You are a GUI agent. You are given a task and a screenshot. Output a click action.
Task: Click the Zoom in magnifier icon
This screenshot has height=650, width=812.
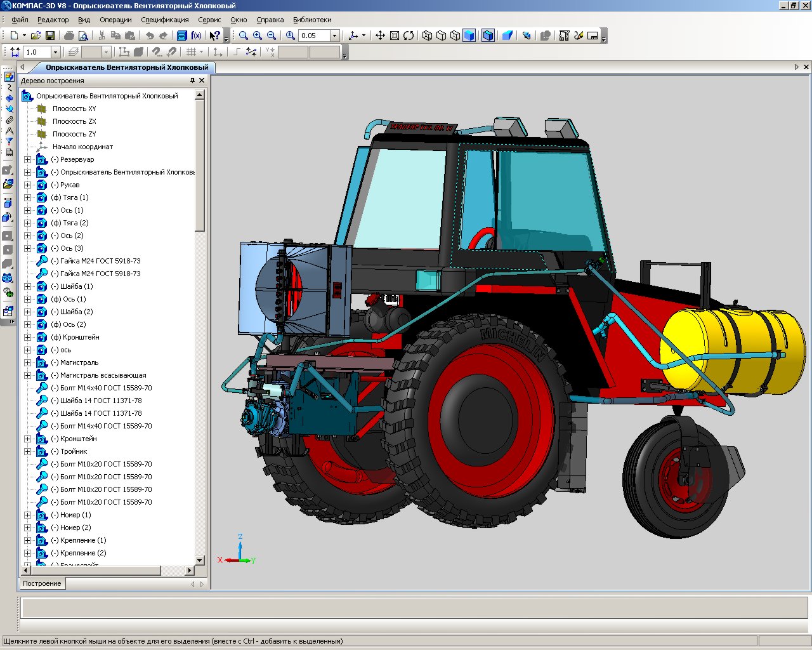(258, 36)
